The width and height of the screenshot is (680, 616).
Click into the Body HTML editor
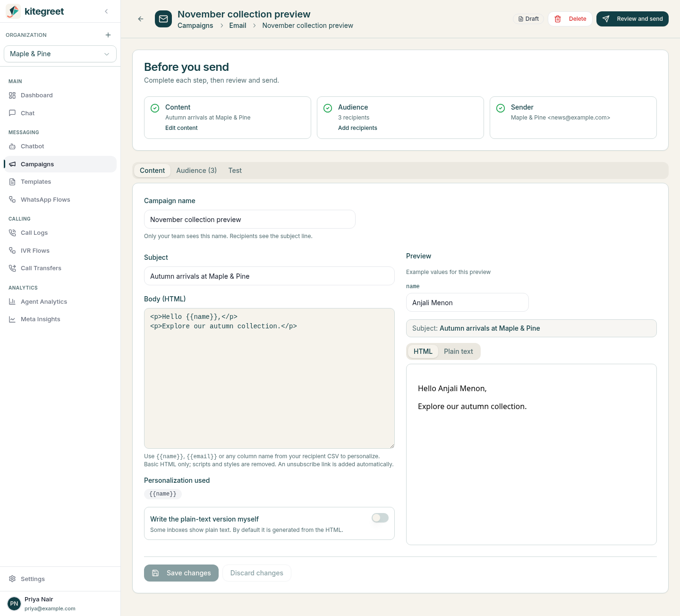click(269, 378)
